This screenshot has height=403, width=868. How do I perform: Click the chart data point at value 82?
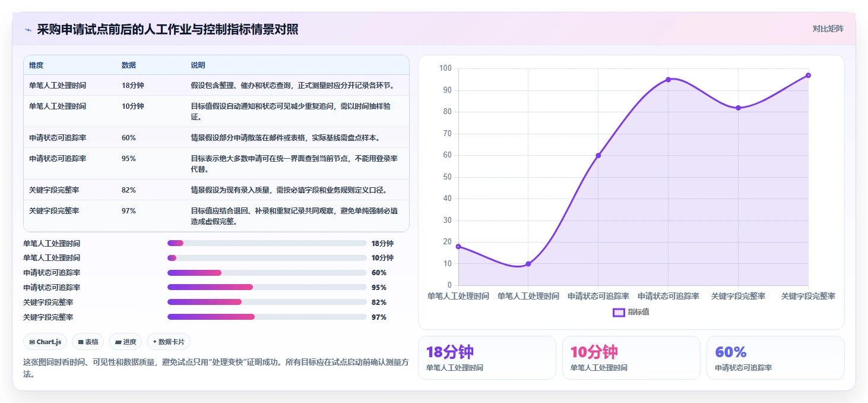coord(739,108)
